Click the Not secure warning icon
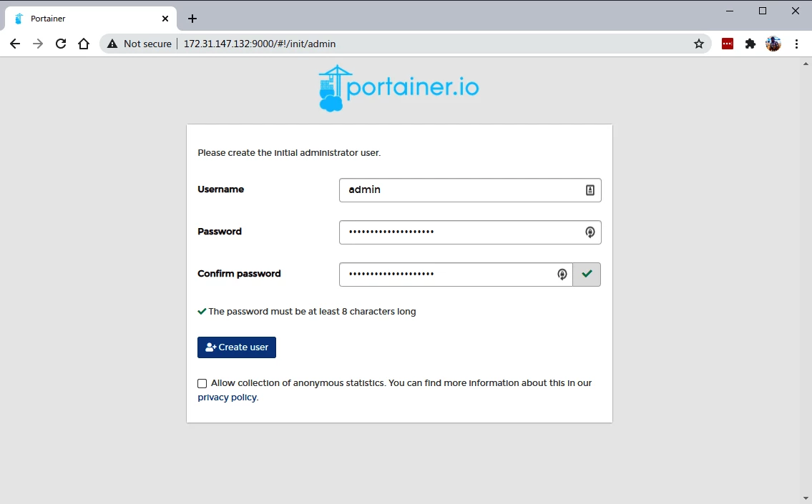Screen dimensions: 812x504 pos(112,44)
